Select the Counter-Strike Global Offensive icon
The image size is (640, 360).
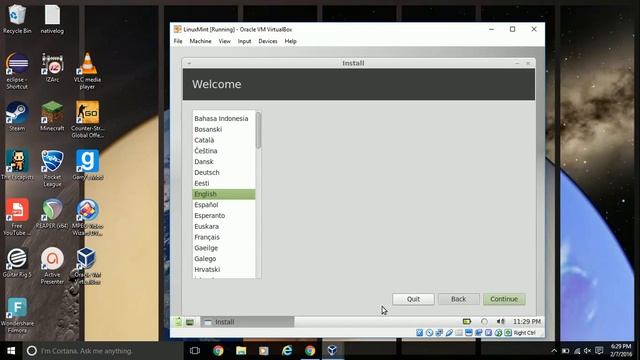(87, 119)
